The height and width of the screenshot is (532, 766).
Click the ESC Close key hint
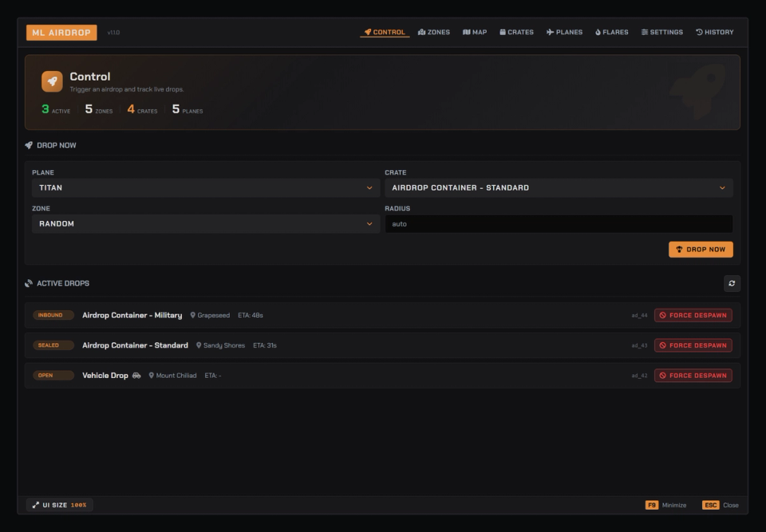pyautogui.click(x=720, y=505)
